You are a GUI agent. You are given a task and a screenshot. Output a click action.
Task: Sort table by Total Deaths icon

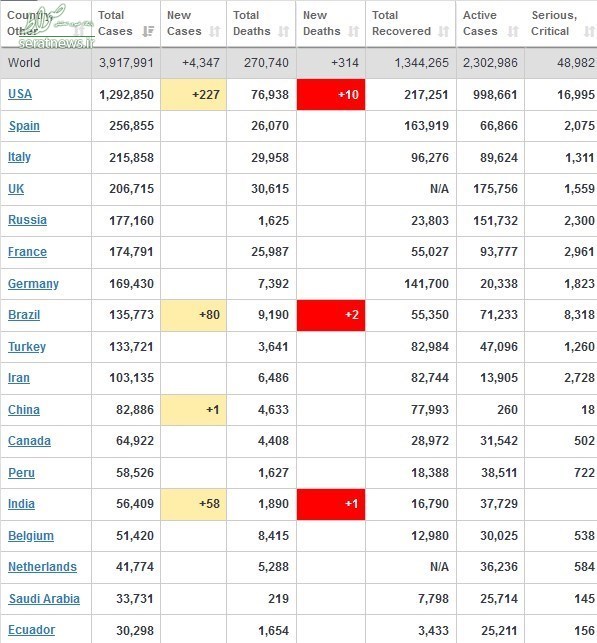tap(283, 31)
